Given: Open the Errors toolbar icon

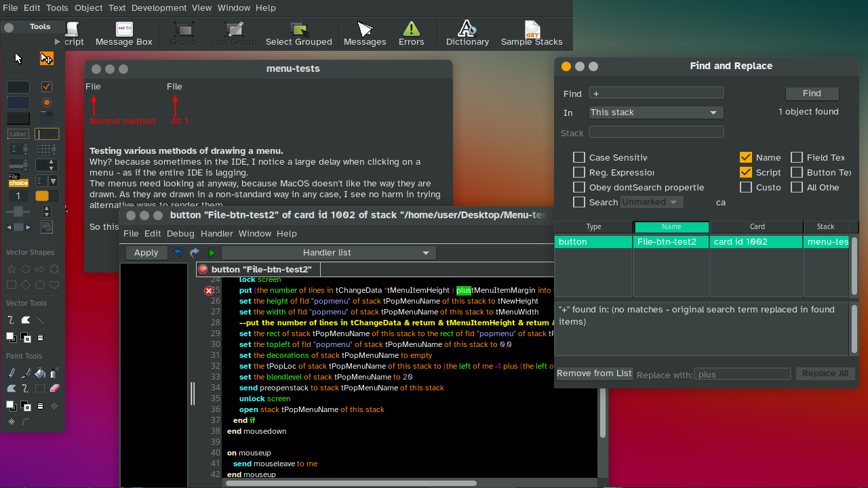Looking at the screenshot, I should (x=412, y=34).
